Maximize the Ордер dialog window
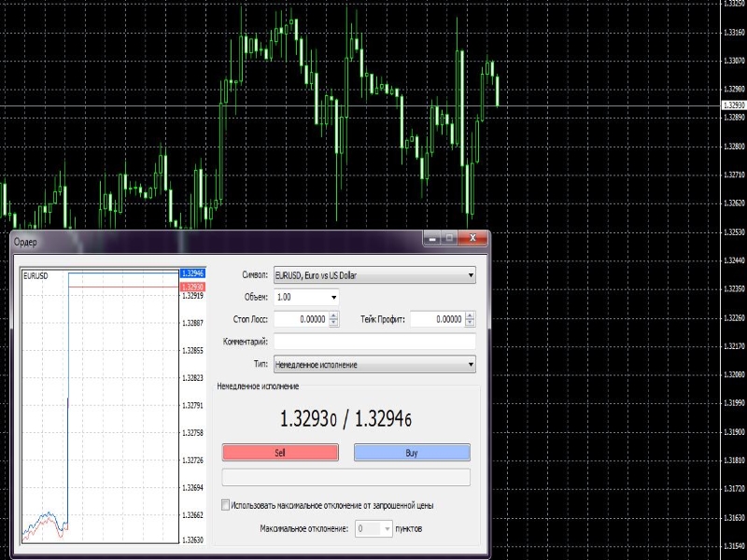This screenshot has height=560, width=747. 449,240
